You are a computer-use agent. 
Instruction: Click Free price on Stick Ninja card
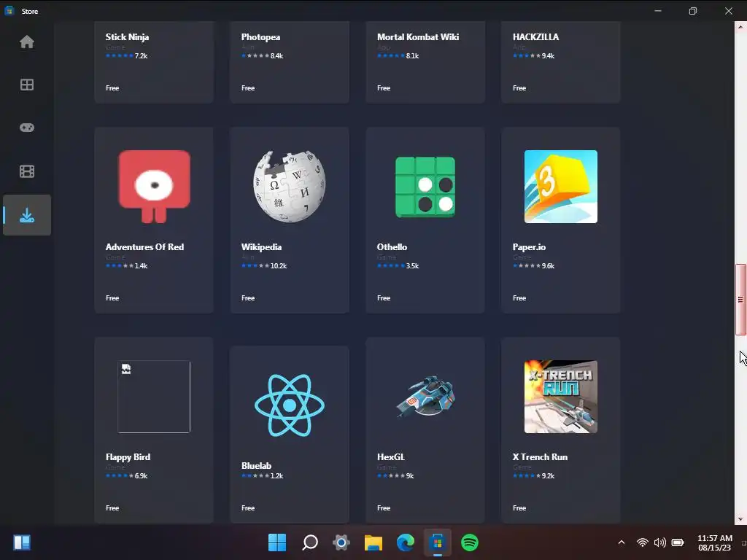pos(112,88)
